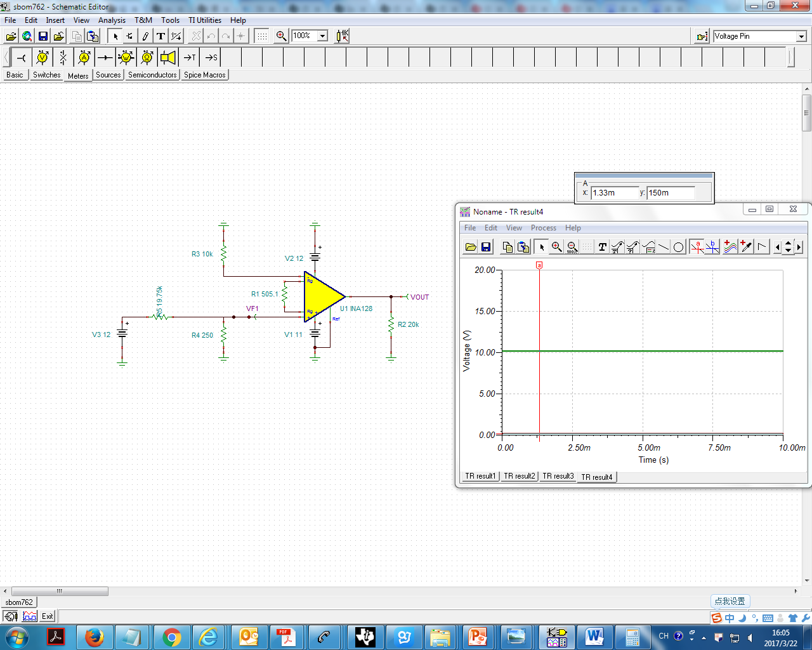Viewport: 812px width, 650px height.
Task: Select the wire drawing tool
Action: pos(145,36)
